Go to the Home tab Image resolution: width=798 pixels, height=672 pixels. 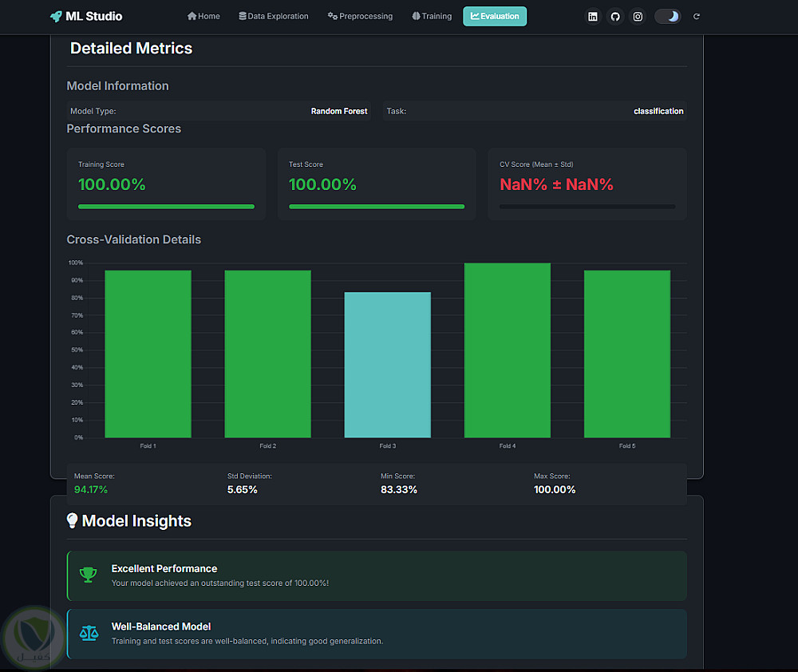click(x=203, y=16)
